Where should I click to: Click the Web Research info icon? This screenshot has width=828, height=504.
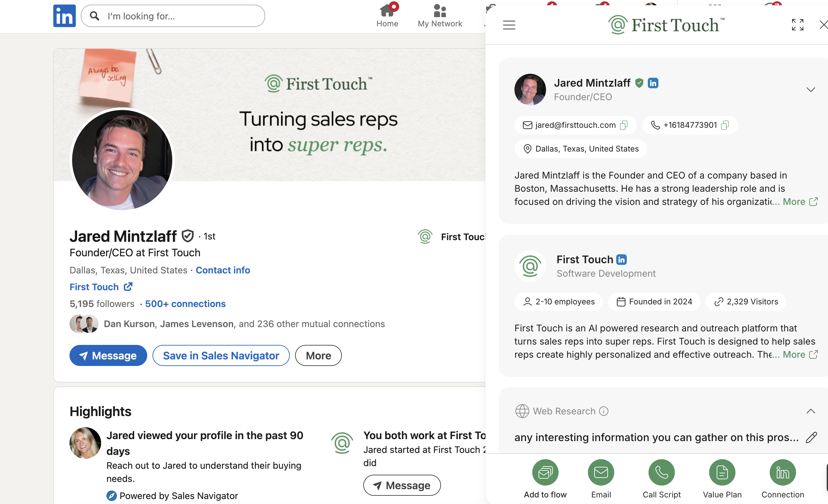point(603,411)
